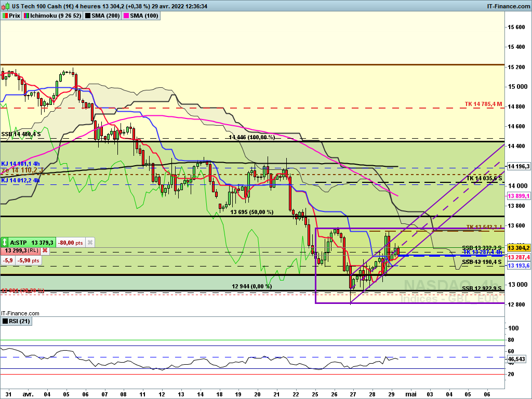Click the 14 196,3 price axis tag

[518, 166]
